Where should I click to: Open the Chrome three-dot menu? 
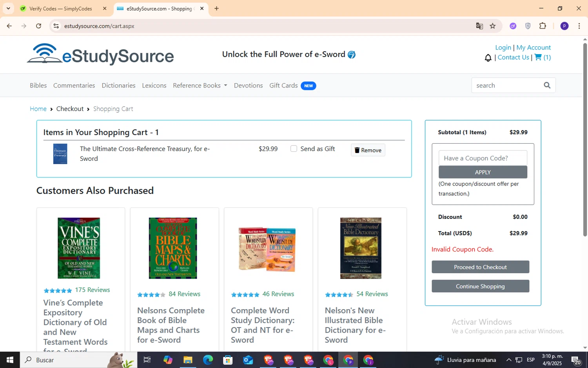[x=579, y=26]
